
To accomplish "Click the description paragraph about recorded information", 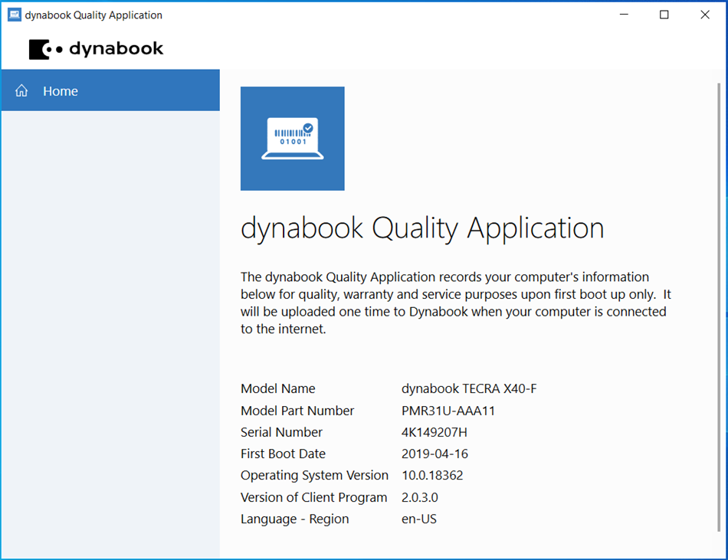I will coord(456,303).
